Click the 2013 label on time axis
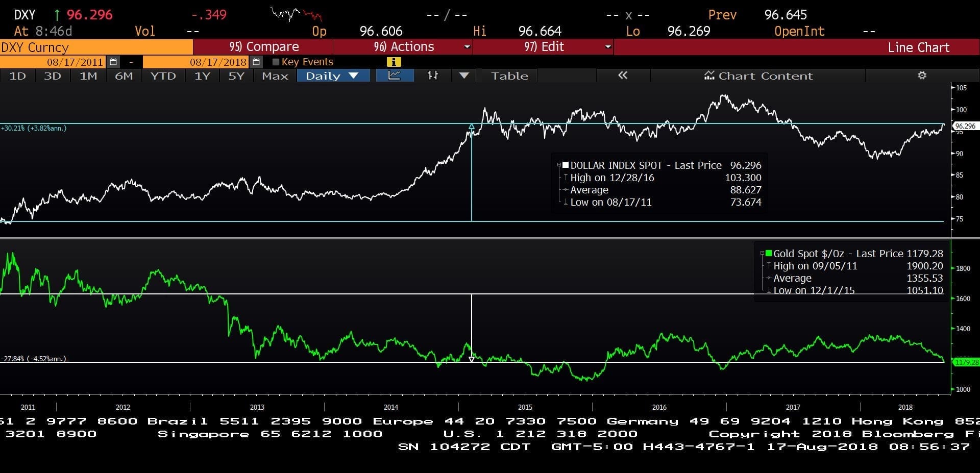The image size is (980, 473). pos(257,407)
